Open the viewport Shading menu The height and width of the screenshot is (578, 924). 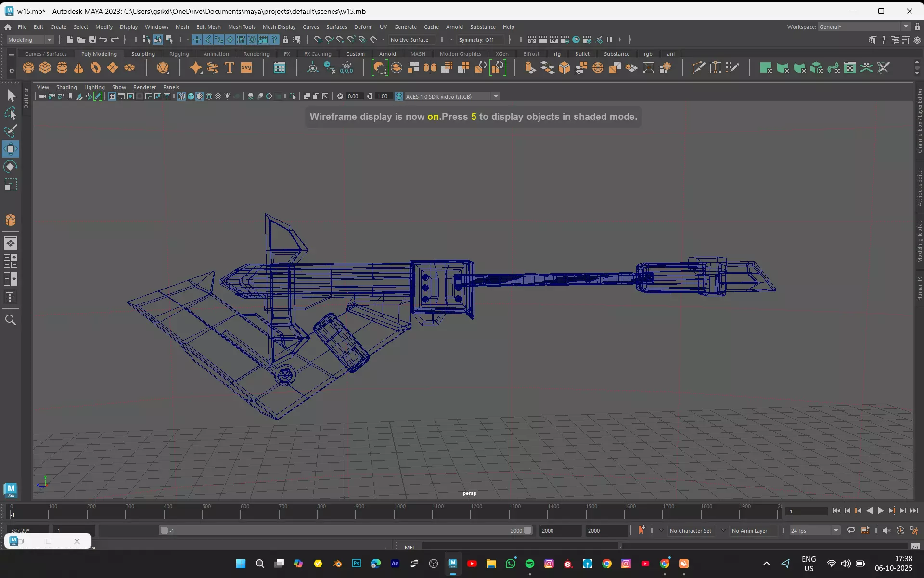pyautogui.click(x=66, y=87)
